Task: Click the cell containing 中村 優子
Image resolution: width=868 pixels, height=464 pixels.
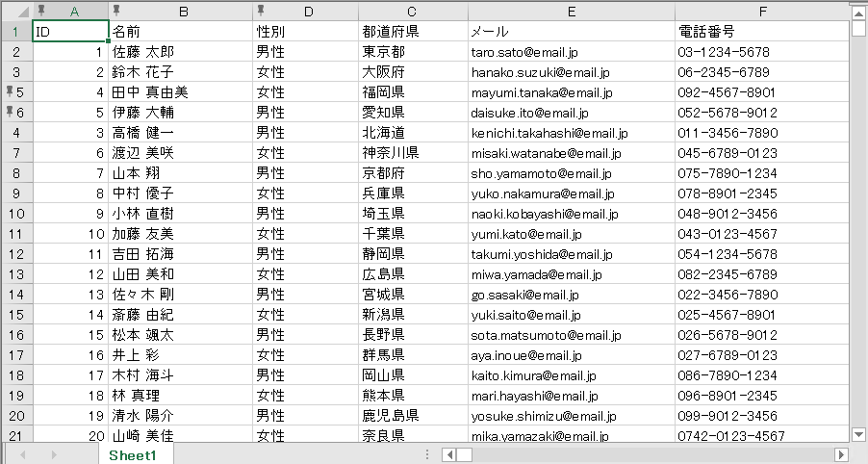Action: 181,193
